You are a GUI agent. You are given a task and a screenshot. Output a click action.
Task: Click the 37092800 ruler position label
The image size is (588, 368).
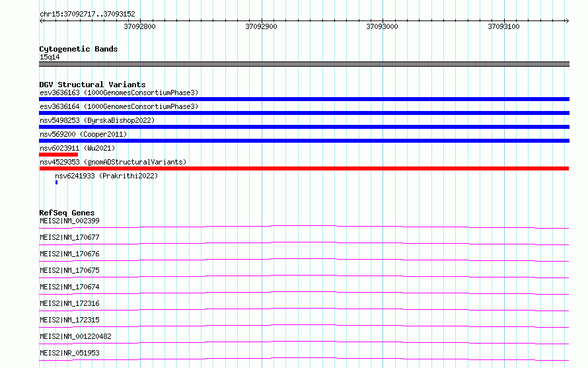(x=139, y=26)
